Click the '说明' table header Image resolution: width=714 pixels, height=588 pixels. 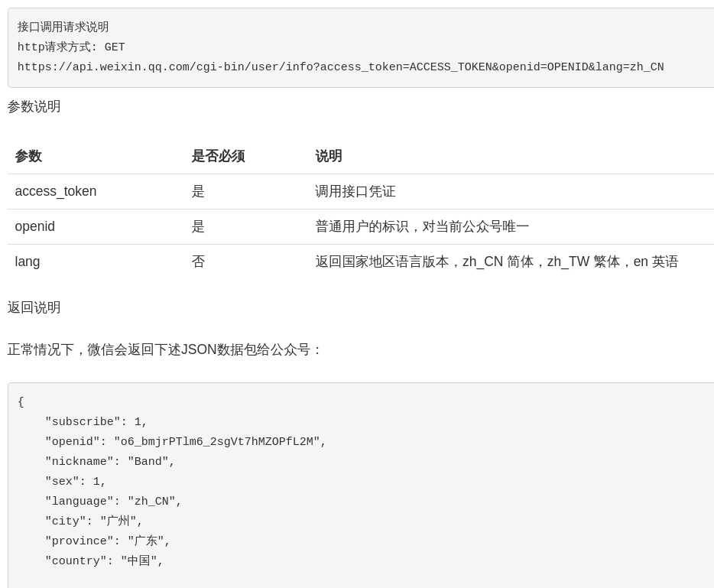[x=328, y=156]
